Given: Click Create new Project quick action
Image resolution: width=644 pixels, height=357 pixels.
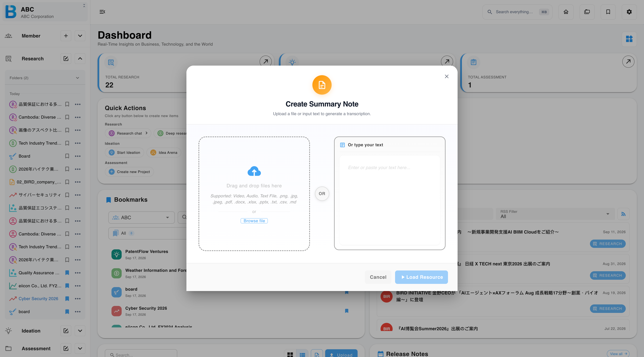Looking at the screenshot, I should [129, 172].
